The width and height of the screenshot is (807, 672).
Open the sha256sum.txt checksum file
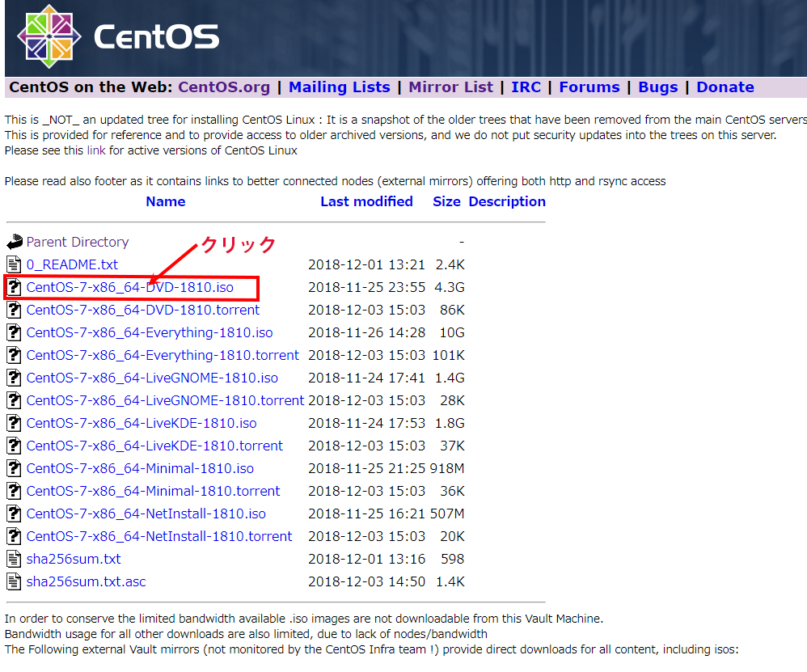74,559
